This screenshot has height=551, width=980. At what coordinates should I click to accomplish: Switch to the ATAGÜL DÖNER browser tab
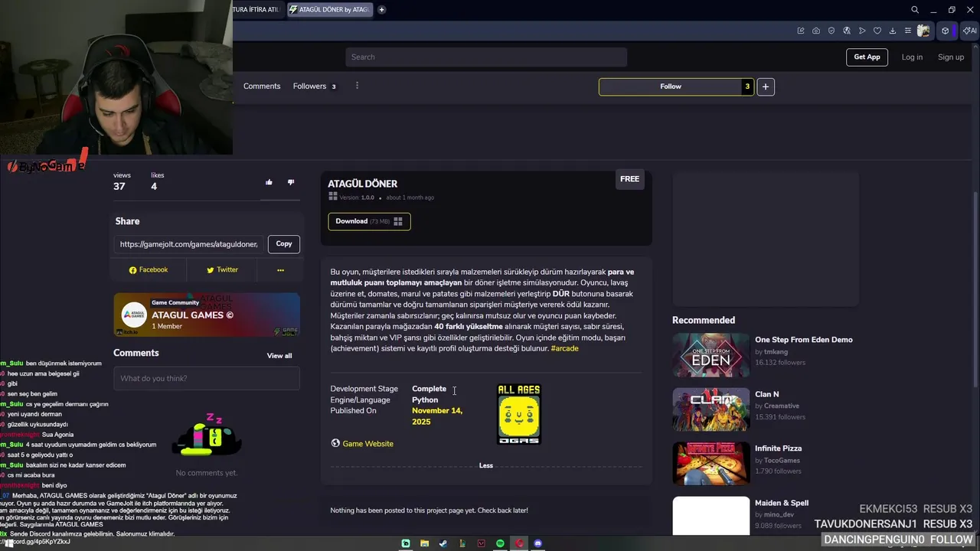tap(330, 9)
